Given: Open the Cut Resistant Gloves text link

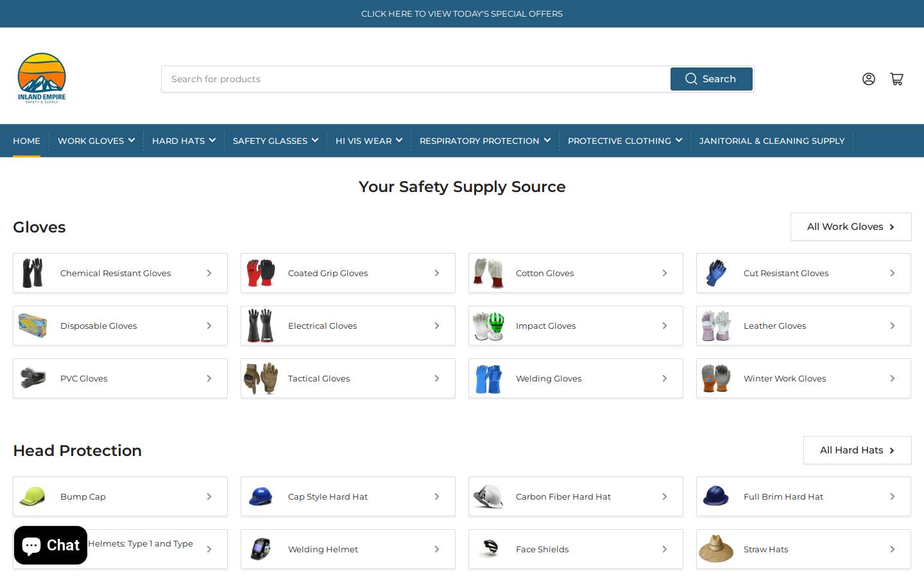Looking at the screenshot, I should pos(786,273).
